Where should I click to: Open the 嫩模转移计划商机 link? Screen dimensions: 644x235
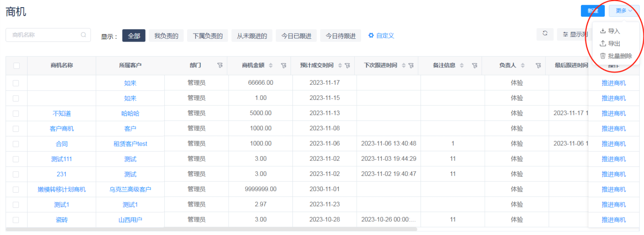click(x=61, y=189)
